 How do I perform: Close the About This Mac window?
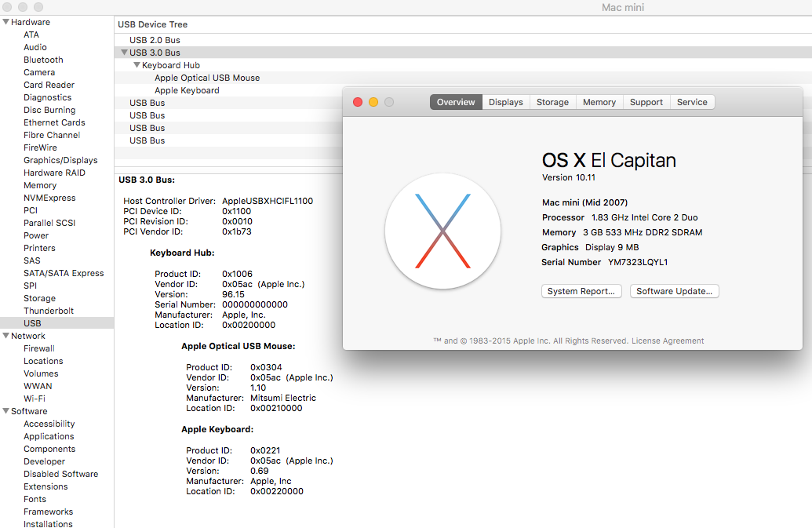357,102
